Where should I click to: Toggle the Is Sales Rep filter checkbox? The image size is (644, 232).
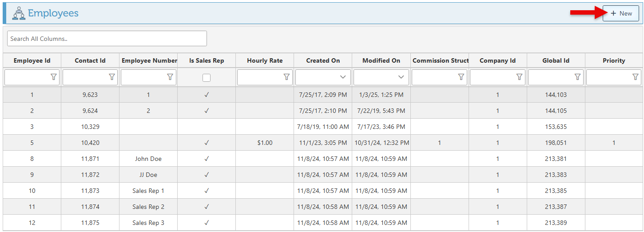point(207,78)
